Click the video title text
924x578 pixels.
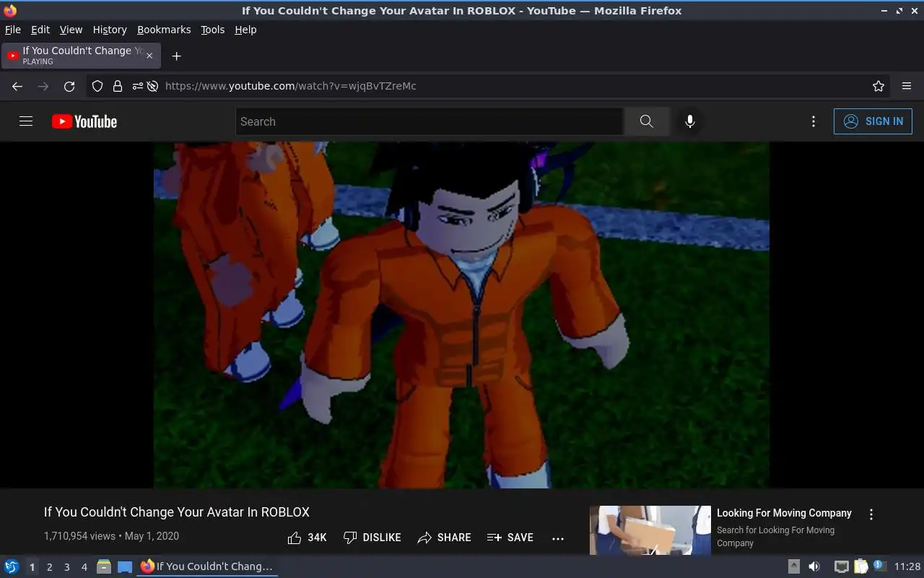click(x=177, y=512)
